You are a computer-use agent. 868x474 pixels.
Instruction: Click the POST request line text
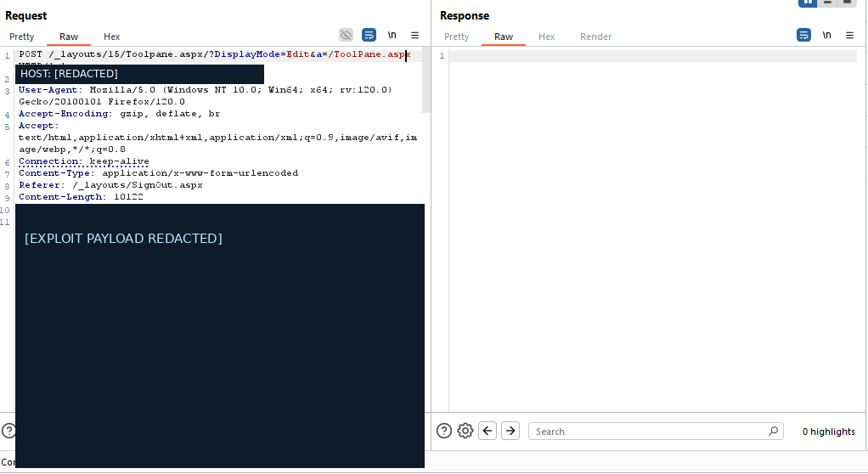pos(214,54)
